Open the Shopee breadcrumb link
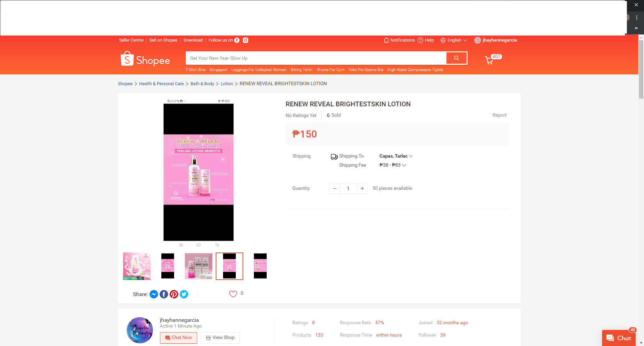 pos(125,84)
